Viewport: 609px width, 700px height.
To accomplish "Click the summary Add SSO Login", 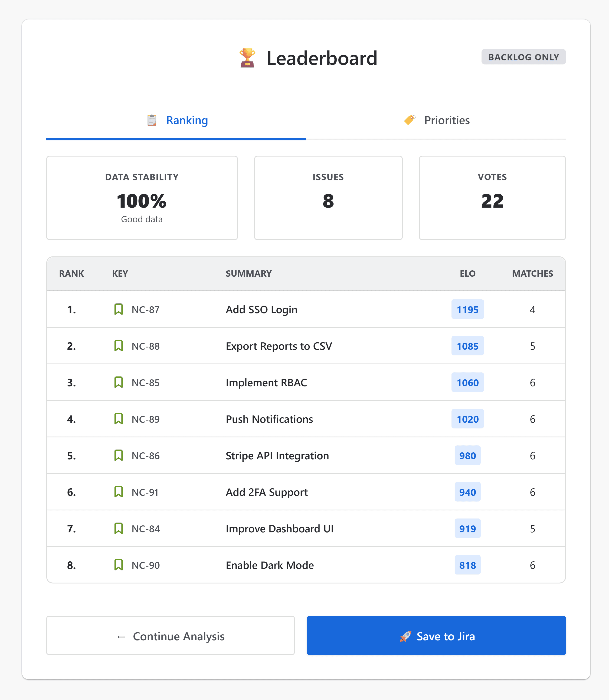I will point(261,310).
